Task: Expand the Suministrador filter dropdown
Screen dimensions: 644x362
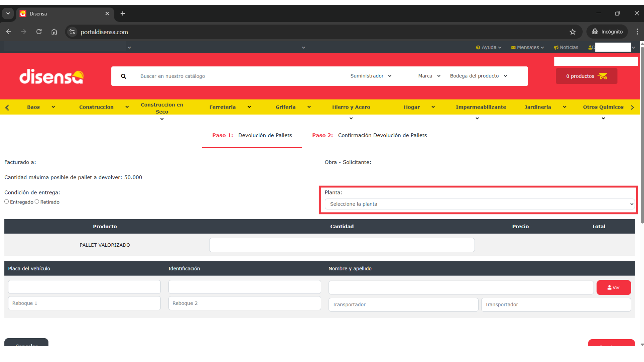Action: pos(371,76)
